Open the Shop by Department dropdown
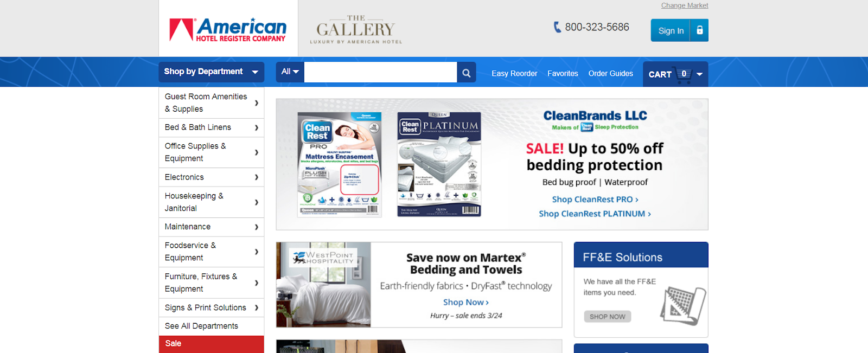This screenshot has width=868, height=353. tap(212, 72)
